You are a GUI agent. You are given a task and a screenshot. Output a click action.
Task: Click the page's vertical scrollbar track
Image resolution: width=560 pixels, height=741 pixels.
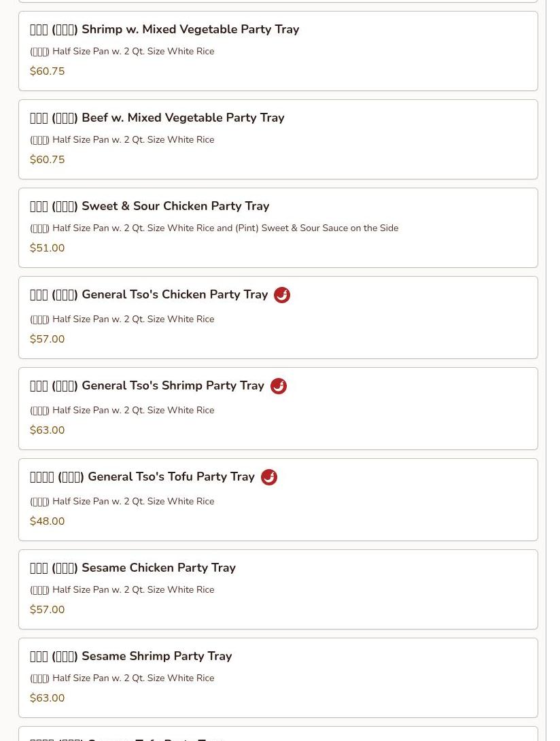pyautogui.click(x=553, y=370)
